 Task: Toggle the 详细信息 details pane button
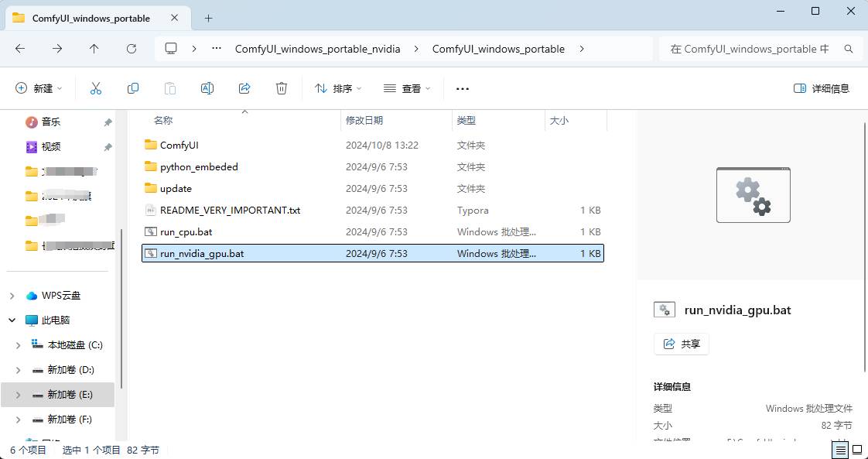[822, 88]
